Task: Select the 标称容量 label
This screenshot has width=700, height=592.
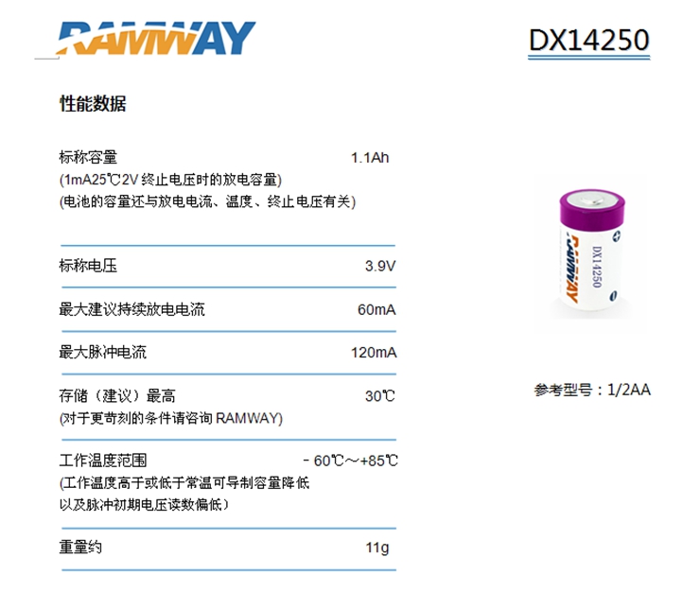Action: (x=88, y=157)
